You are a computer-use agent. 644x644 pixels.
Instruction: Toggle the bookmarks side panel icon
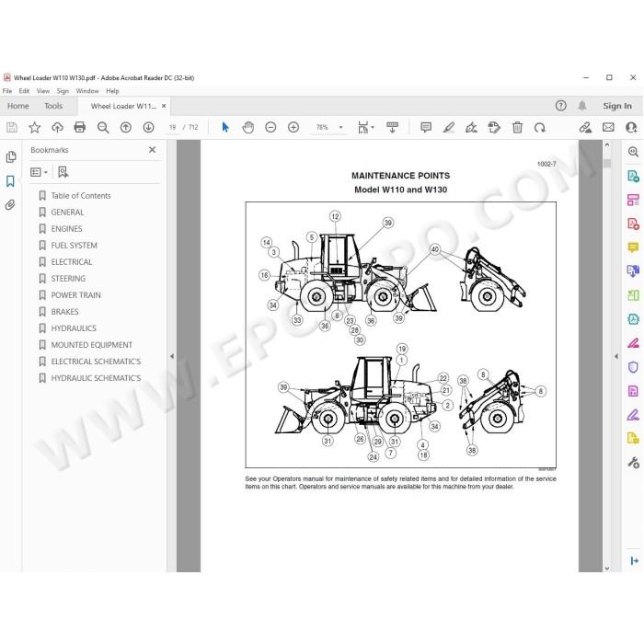tap(10, 181)
